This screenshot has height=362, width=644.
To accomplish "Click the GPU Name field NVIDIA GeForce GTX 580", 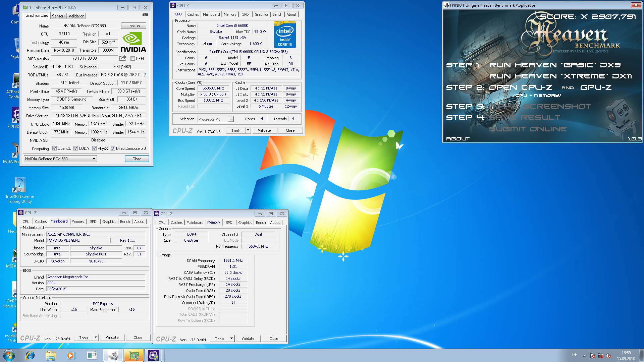I will (85, 26).
